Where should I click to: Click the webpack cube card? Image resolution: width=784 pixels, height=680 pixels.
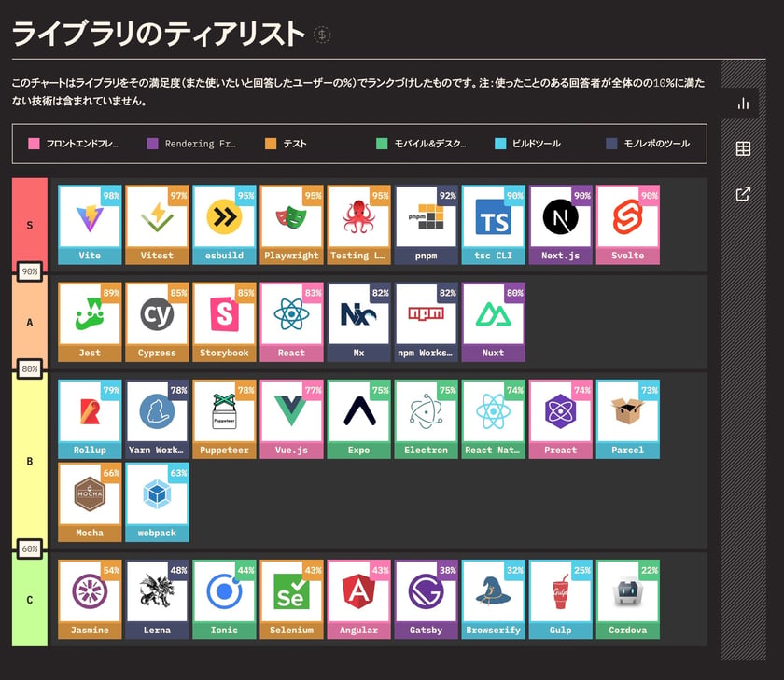[157, 502]
